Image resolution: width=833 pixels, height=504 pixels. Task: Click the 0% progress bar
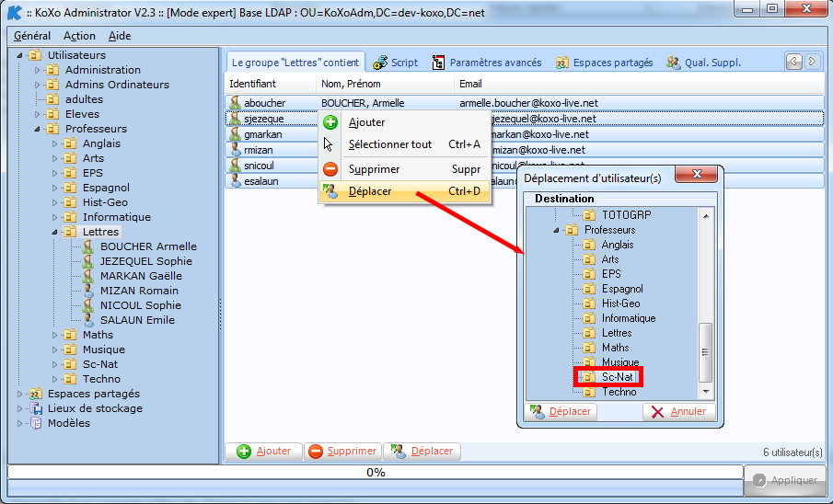[x=376, y=472]
